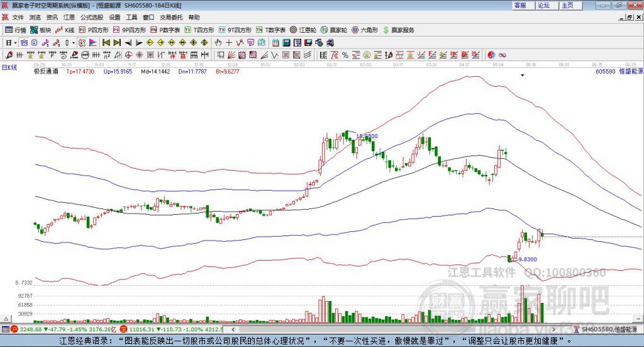
Task: Click the Bt=9.6277 value
Action: click(228, 71)
